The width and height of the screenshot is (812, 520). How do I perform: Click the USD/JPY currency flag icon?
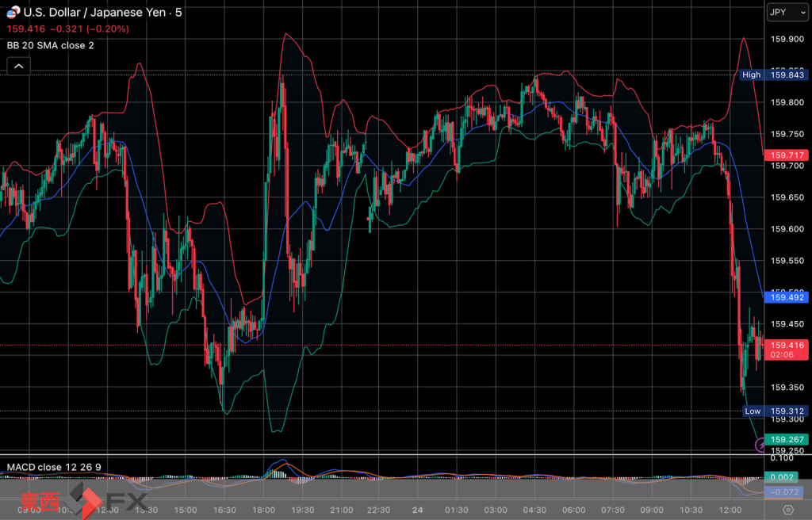(x=13, y=13)
